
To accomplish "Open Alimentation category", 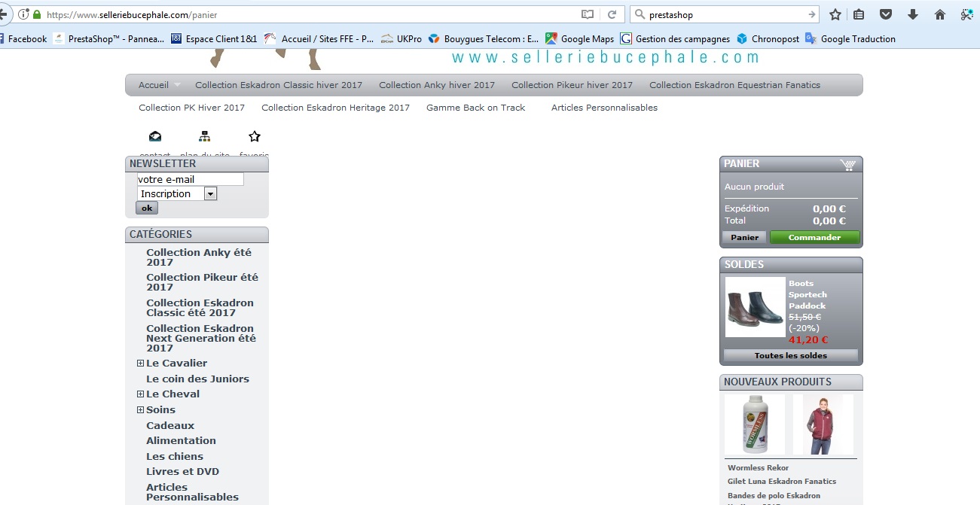I will click(181, 440).
